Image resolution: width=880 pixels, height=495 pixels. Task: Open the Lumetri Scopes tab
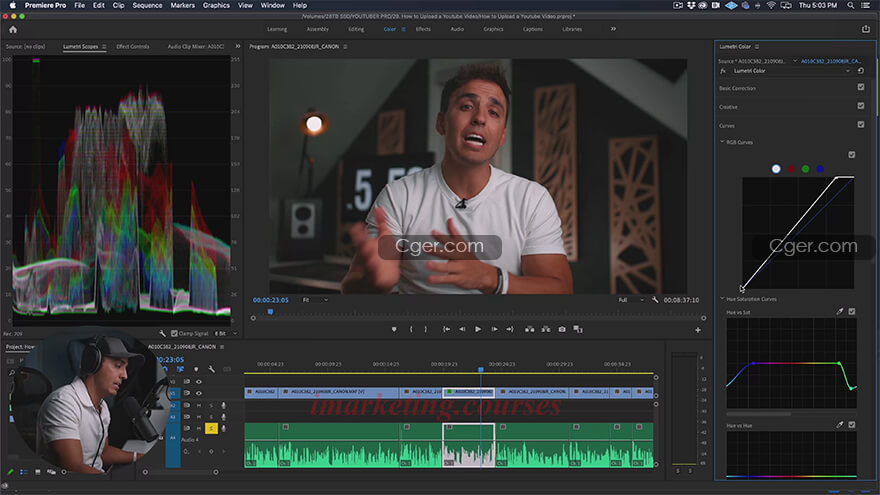(80, 47)
